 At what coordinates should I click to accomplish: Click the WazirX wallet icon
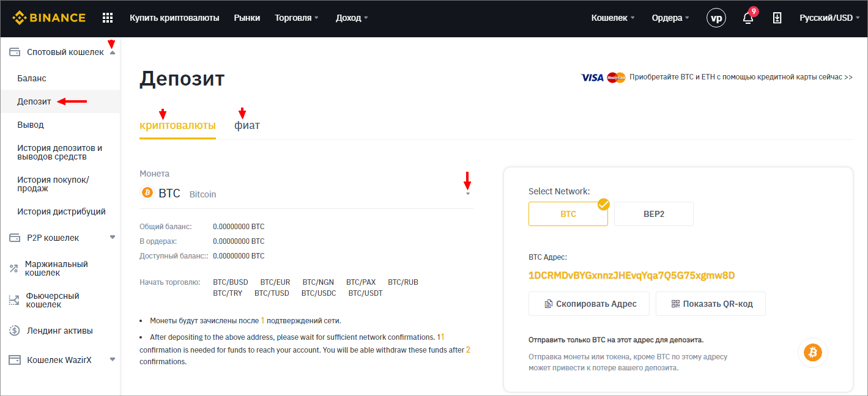15,360
